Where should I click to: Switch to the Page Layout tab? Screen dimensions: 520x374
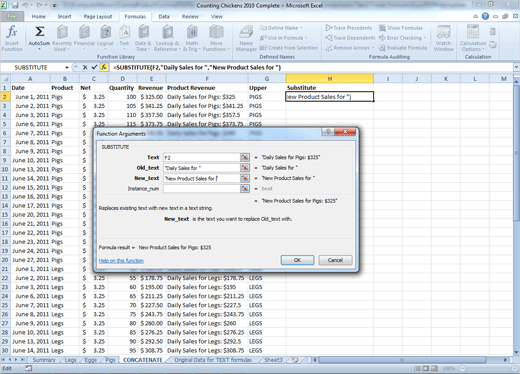click(x=98, y=16)
